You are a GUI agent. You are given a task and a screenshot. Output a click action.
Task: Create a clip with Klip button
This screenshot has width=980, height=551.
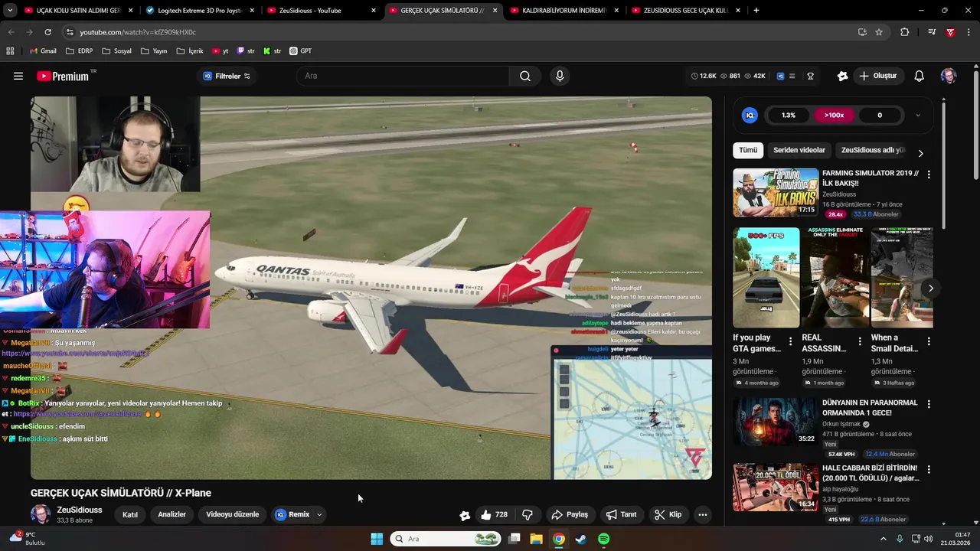[668, 514]
